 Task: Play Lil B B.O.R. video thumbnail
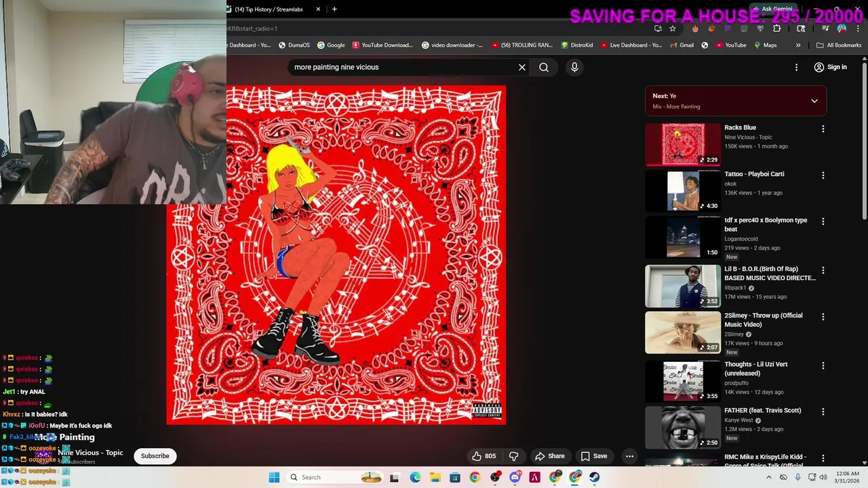tap(683, 286)
